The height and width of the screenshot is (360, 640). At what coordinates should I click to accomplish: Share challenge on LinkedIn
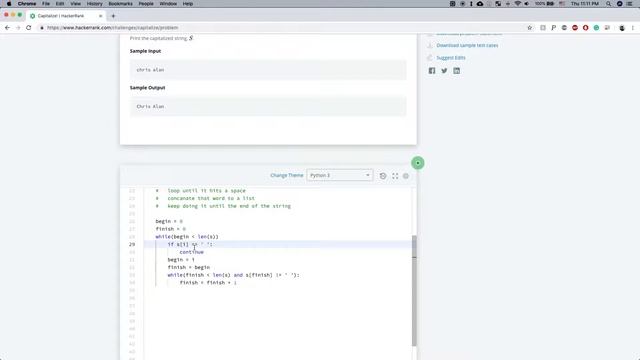tap(456, 71)
